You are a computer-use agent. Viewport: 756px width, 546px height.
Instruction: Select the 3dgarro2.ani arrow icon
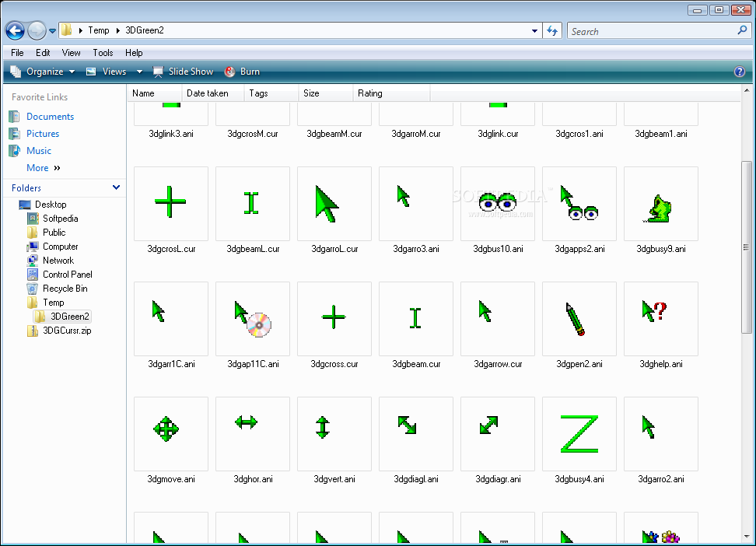coord(661,434)
